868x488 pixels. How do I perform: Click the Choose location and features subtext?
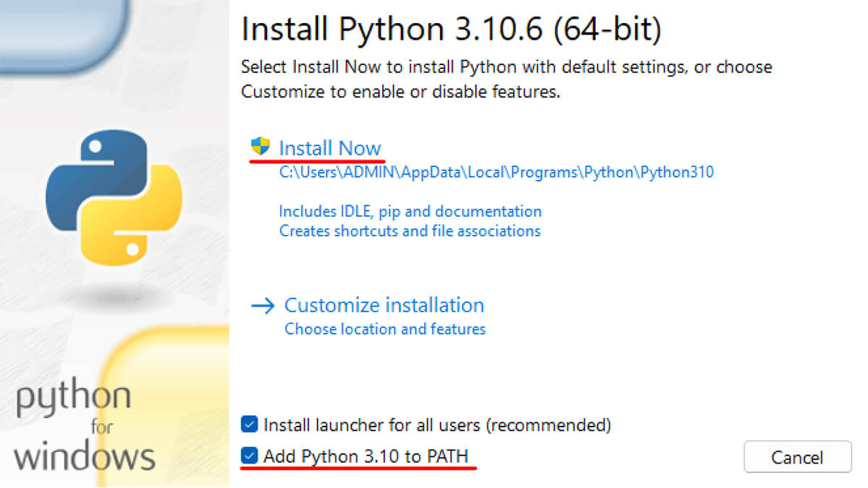(x=385, y=329)
